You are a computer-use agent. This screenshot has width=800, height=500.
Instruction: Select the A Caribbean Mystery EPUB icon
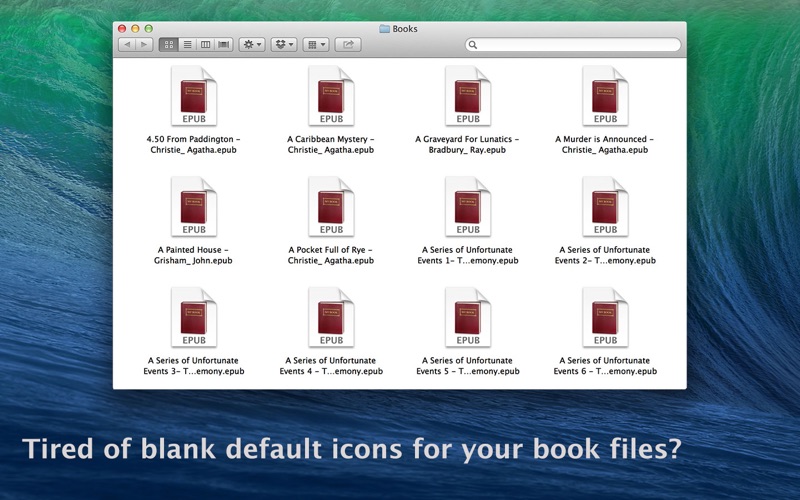tap(331, 96)
